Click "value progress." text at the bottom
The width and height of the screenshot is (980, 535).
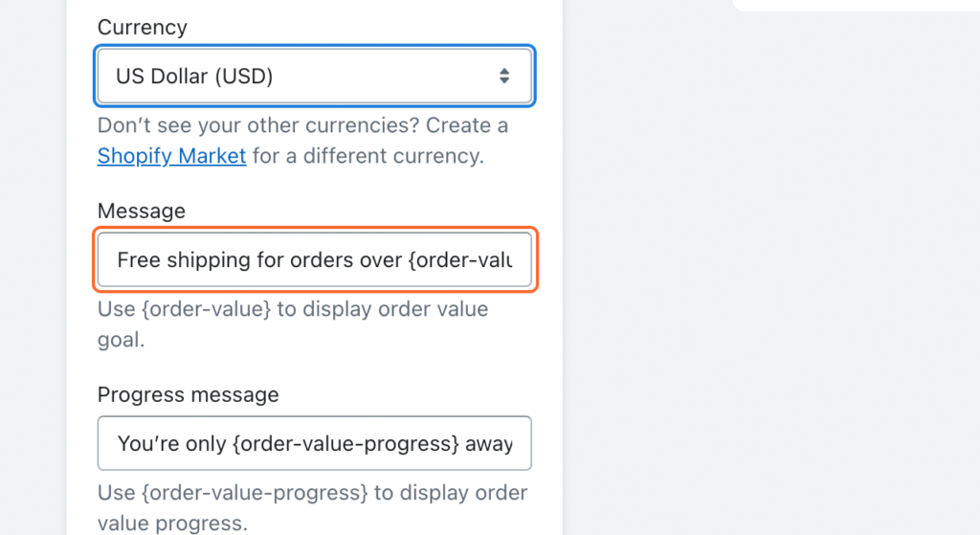click(x=172, y=523)
